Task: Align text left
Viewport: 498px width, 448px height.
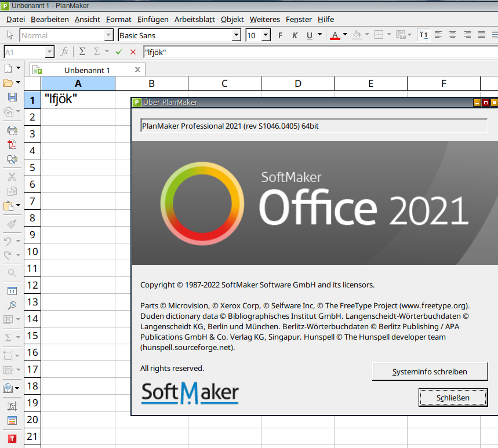Action: click(x=438, y=35)
